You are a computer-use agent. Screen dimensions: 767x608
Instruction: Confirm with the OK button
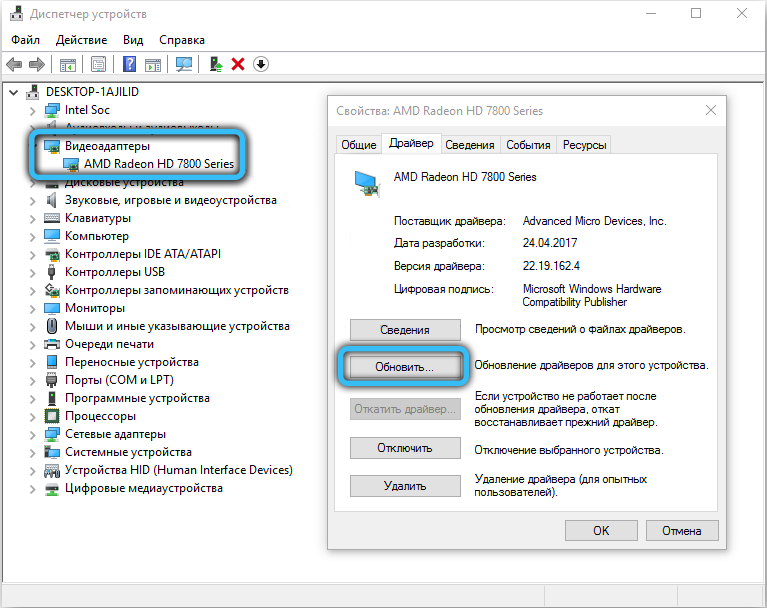click(x=601, y=531)
